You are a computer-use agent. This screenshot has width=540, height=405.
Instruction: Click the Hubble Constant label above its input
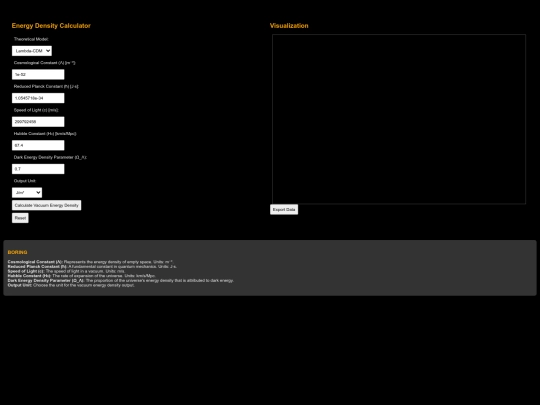(45, 134)
